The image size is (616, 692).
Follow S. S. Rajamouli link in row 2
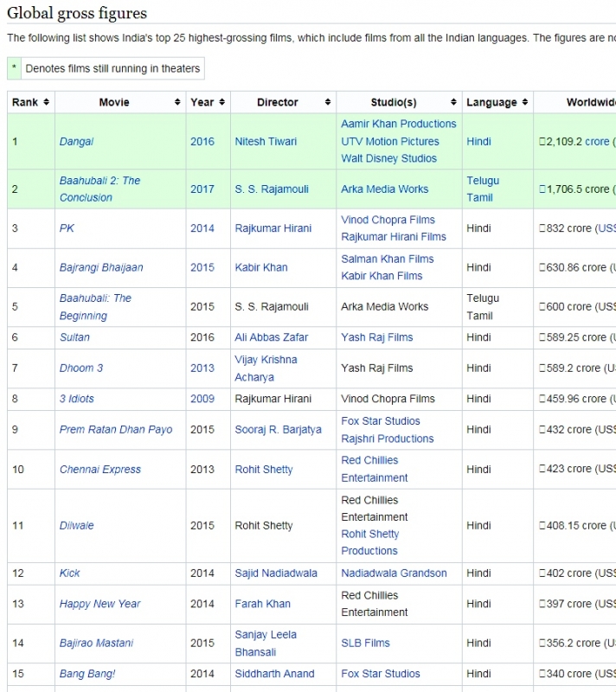(x=272, y=189)
